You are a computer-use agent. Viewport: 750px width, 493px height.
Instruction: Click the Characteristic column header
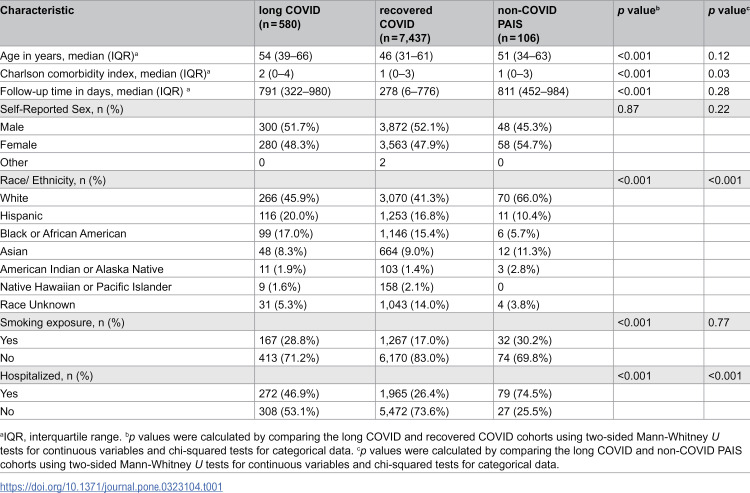(x=37, y=11)
